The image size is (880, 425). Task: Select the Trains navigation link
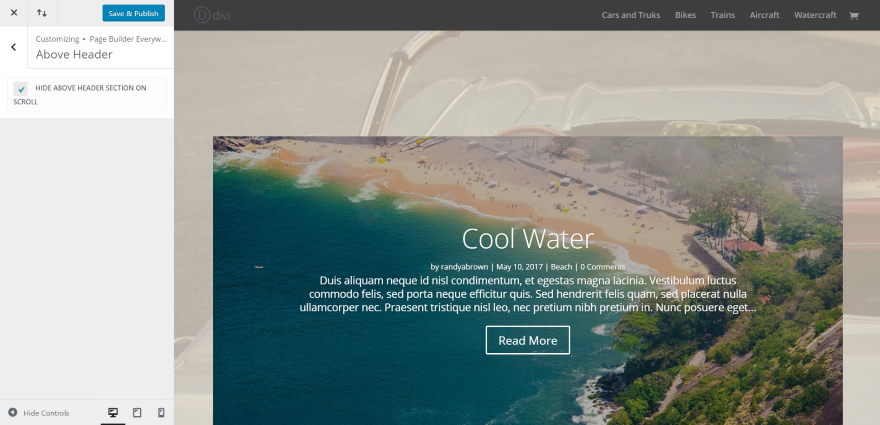(x=723, y=15)
